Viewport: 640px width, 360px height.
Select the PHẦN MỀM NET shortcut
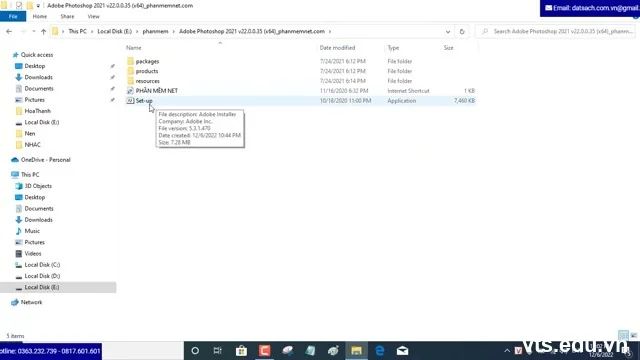(x=156, y=91)
